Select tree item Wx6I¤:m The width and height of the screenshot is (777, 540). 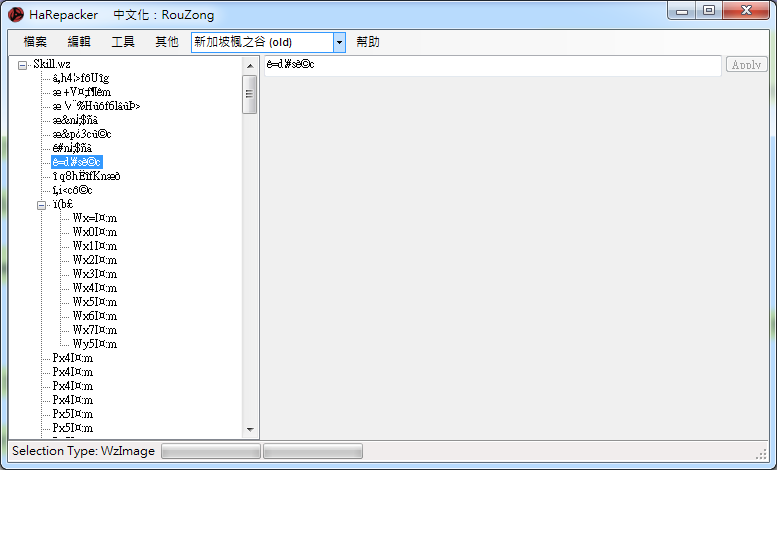coord(95,316)
